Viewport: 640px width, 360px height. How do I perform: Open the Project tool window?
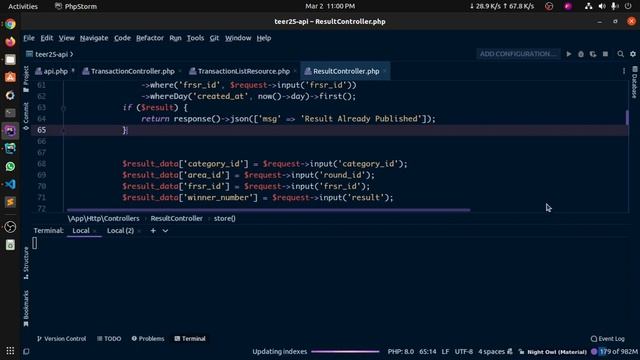pos(26,78)
